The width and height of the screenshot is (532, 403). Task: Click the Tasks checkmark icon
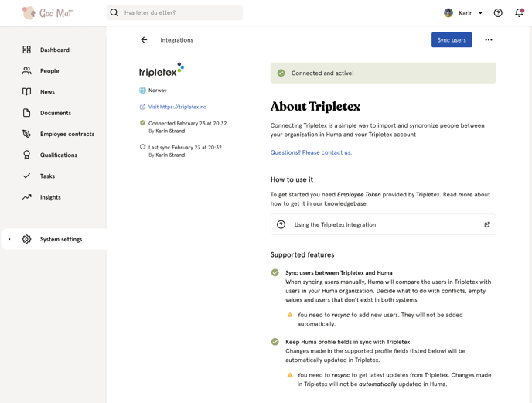(x=26, y=176)
